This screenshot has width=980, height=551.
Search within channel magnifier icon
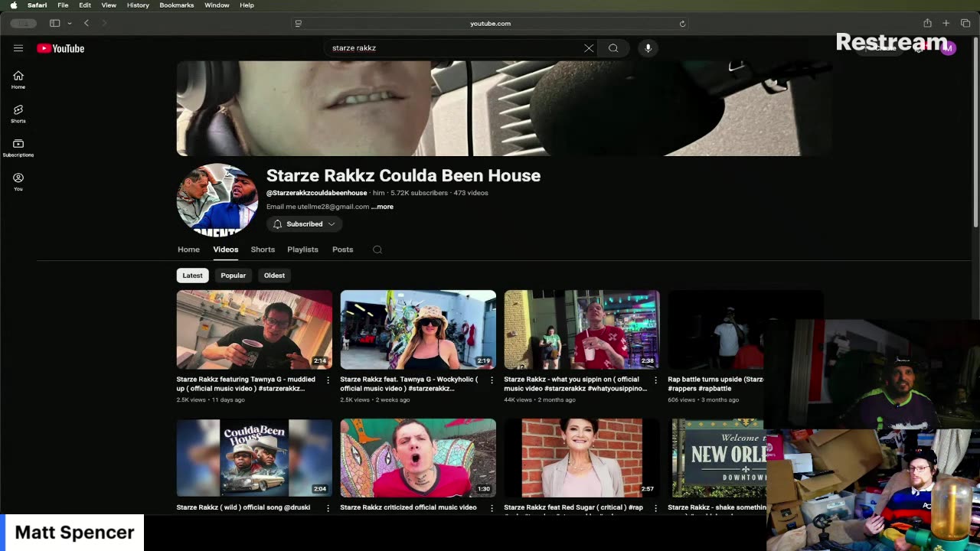pyautogui.click(x=377, y=249)
